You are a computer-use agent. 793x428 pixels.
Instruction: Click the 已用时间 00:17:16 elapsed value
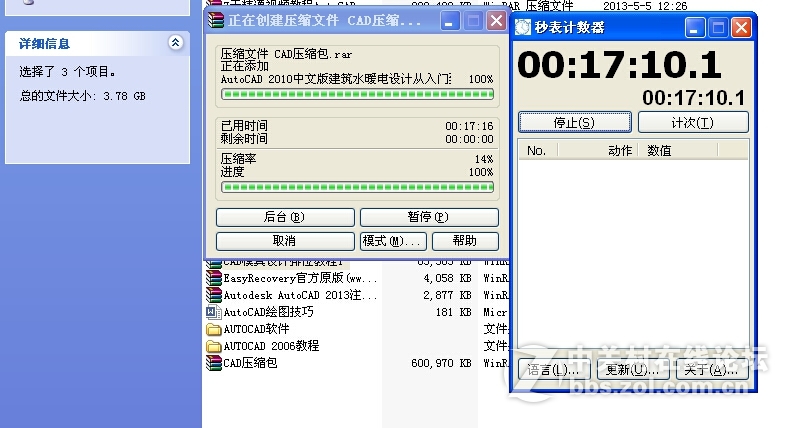469,126
